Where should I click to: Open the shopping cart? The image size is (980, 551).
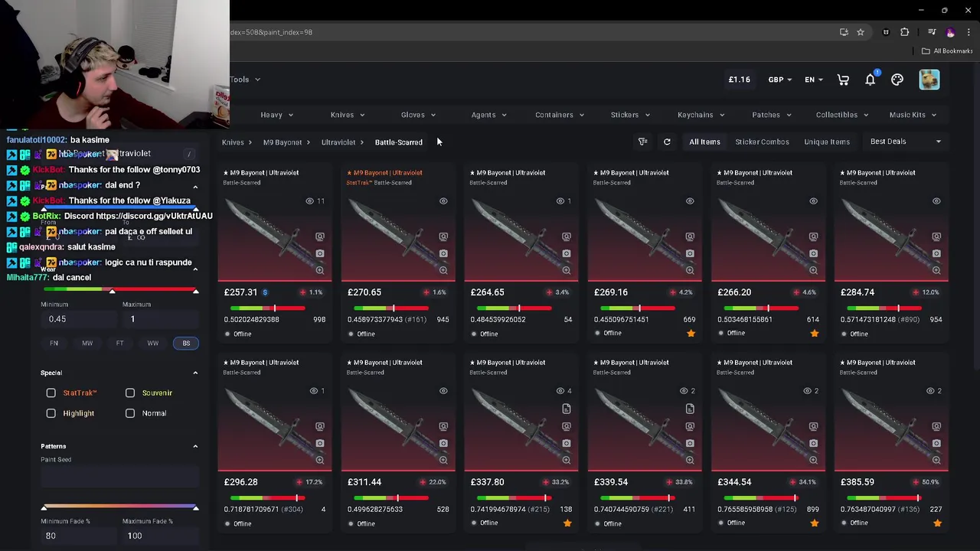[x=843, y=80]
